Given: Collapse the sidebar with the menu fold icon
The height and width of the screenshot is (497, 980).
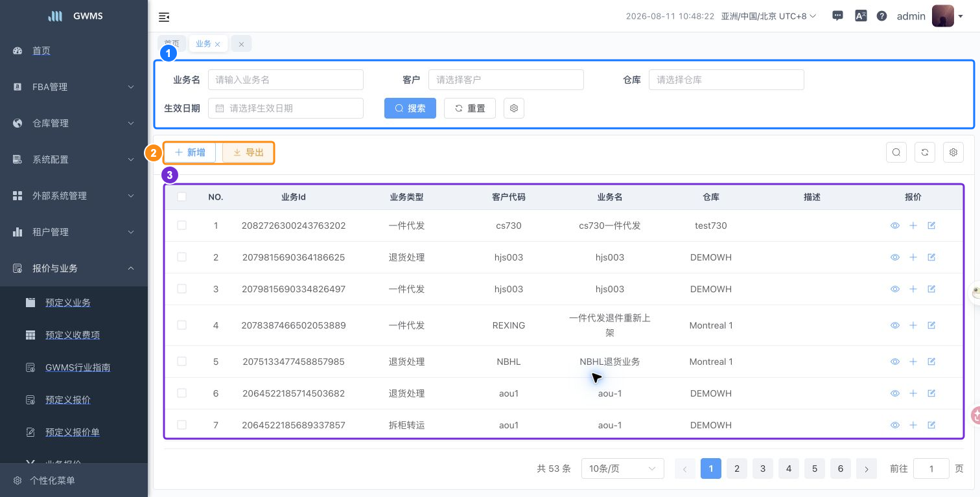Looking at the screenshot, I should [164, 17].
